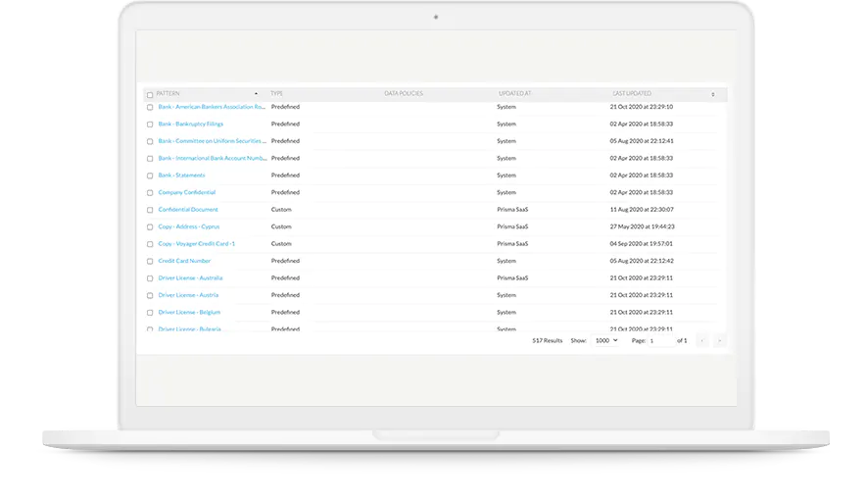This screenshot has height=502, width=868.
Task: Click the next page arrow button
Action: tap(720, 340)
